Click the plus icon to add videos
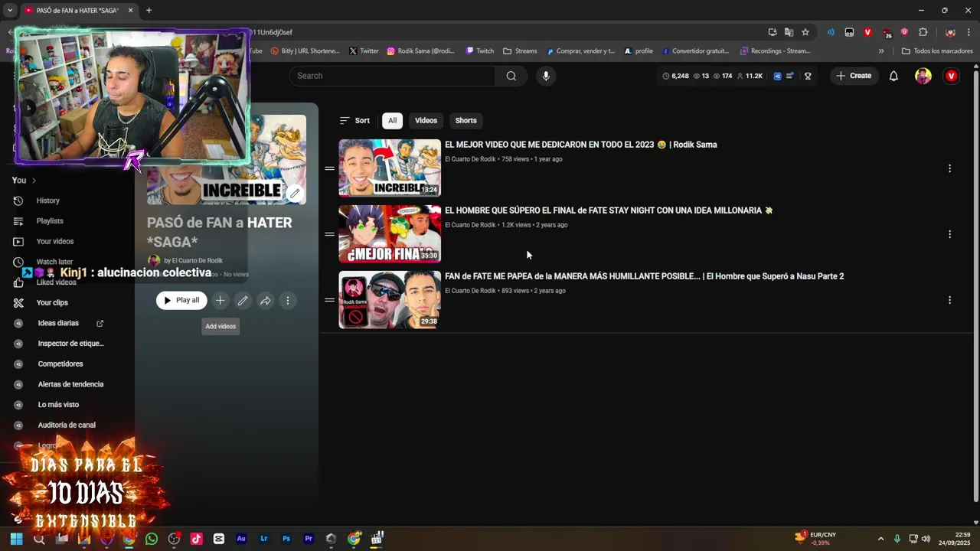The image size is (980, 551). point(220,301)
